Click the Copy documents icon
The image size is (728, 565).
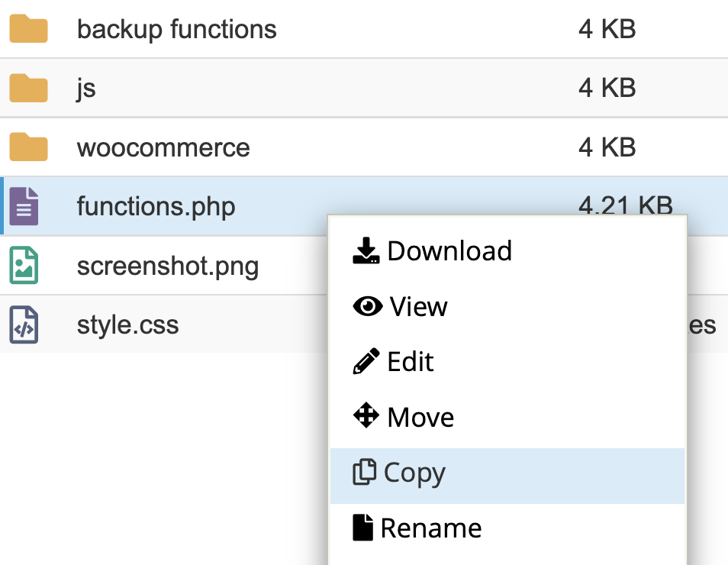coord(365,472)
